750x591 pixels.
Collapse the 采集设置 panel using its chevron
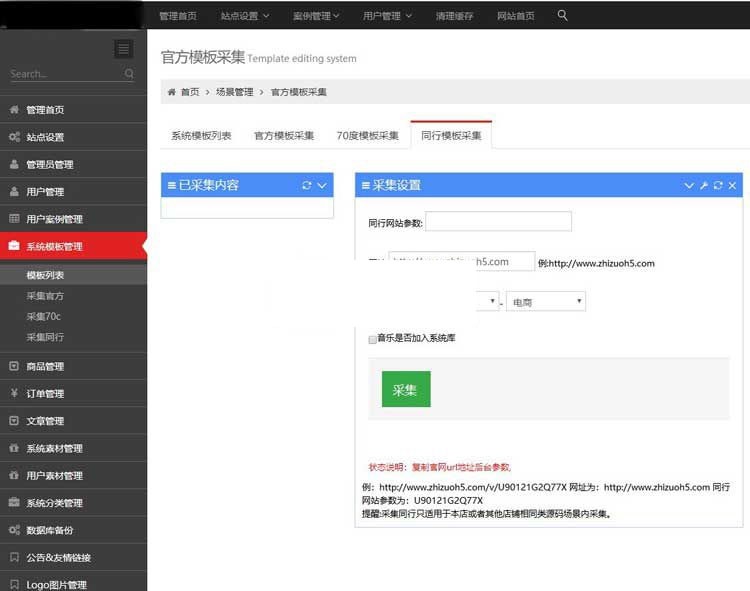[689, 185]
